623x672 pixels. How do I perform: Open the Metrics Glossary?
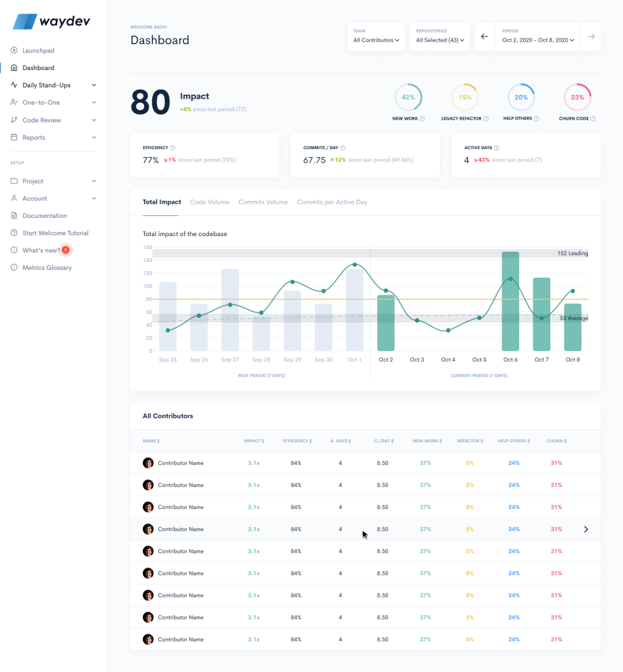(x=46, y=267)
